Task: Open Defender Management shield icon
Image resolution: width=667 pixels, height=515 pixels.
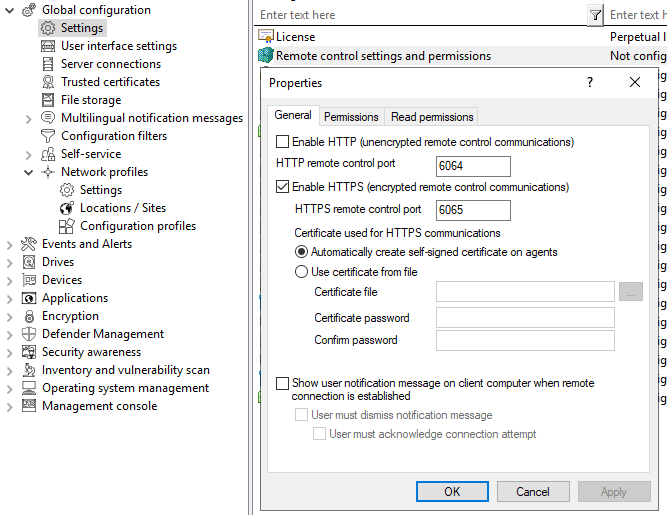Action: [29, 334]
